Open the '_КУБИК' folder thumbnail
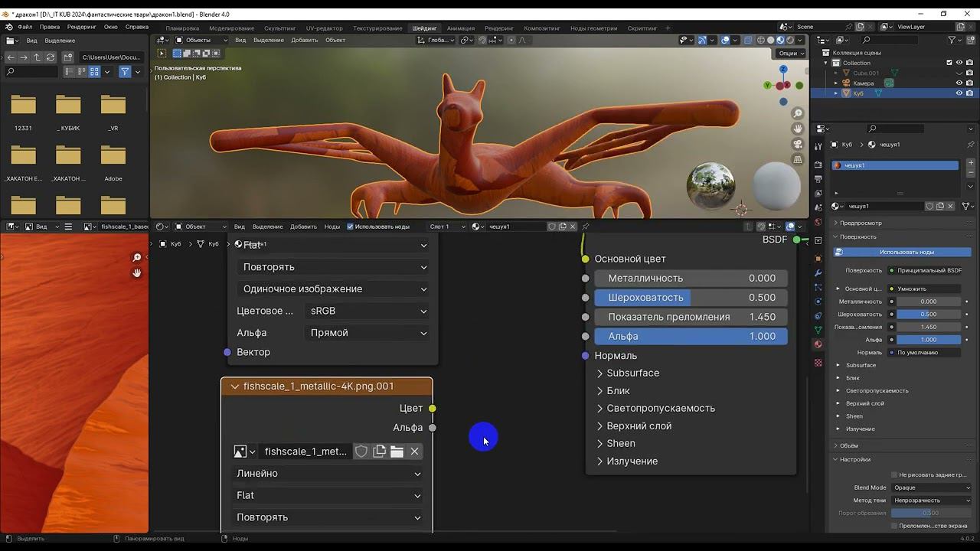The height and width of the screenshot is (551, 980). (x=68, y=106)
